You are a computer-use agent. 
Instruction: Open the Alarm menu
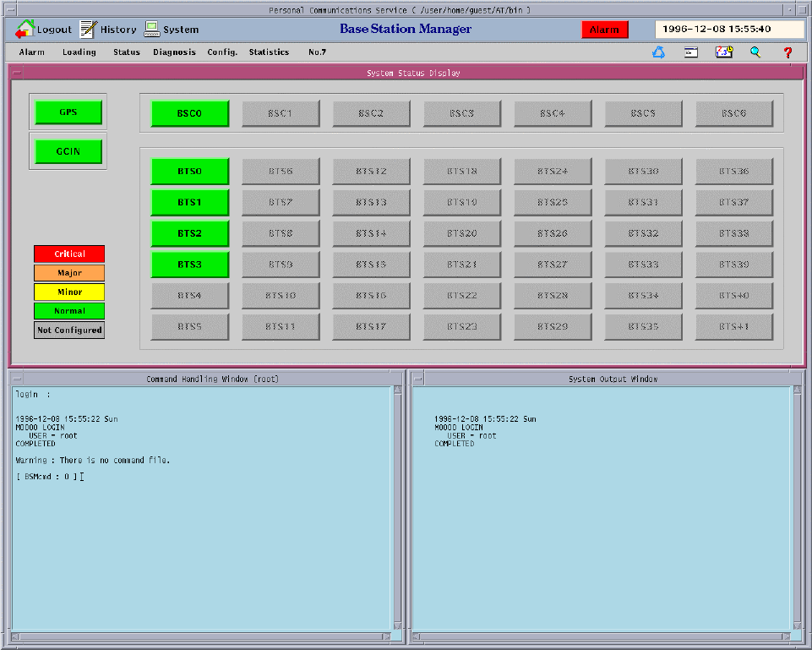(x=31, y=52)
